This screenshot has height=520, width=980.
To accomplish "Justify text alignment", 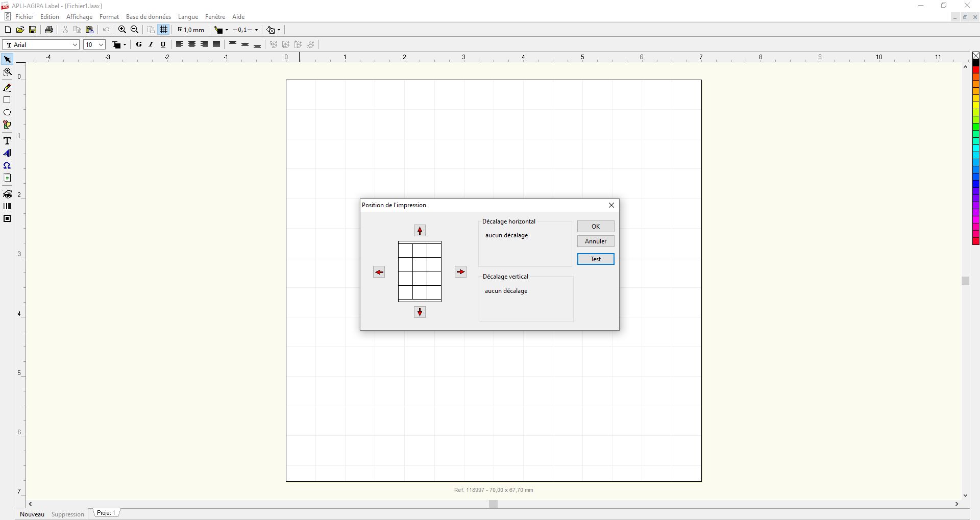I will (216, 44).
